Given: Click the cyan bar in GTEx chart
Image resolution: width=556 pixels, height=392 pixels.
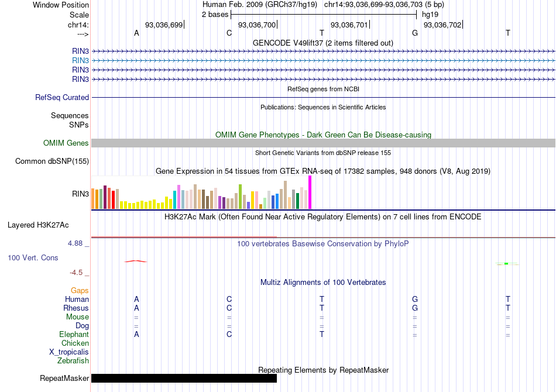Looking at the screenshot, I should click(175, 200).
